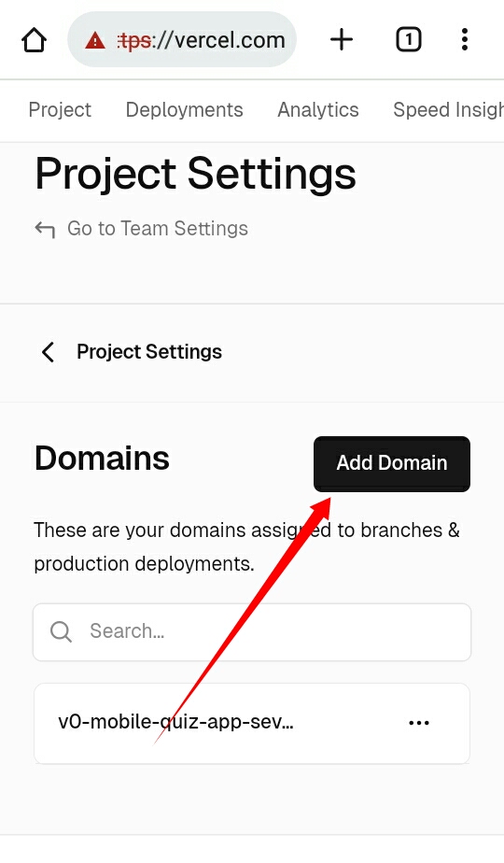The height and width of the screenshot is (863, 504).
Task: Open a new tab with plus icon
Action: [x=342, y=39]
